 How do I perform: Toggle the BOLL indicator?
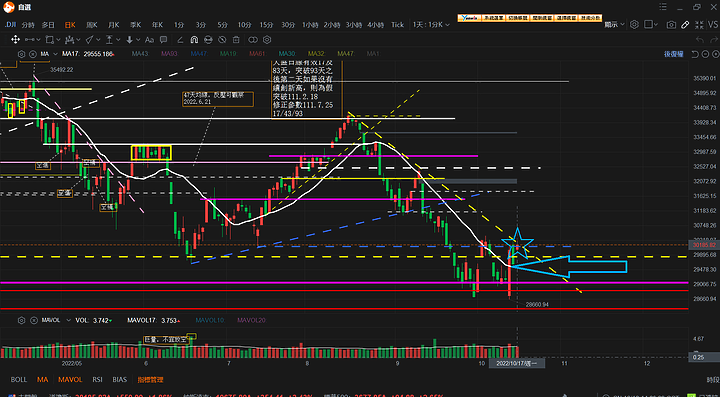pos(19,380)
